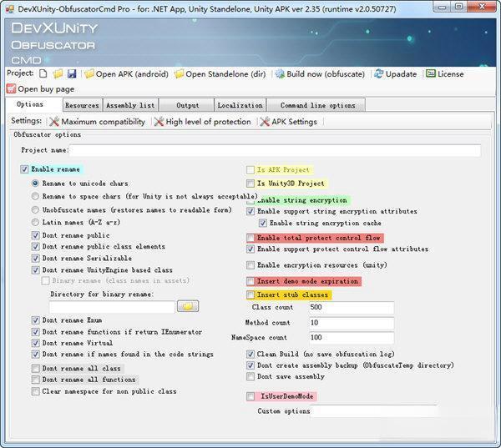Toggle Dont rename Serializable
This screenshot has width=501, height=448.
[35, 258]
